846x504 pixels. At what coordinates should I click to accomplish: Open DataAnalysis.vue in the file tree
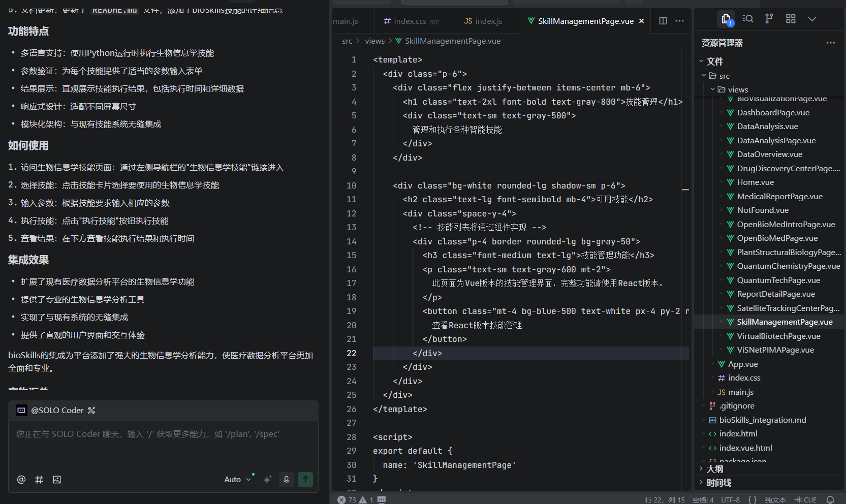767,127
